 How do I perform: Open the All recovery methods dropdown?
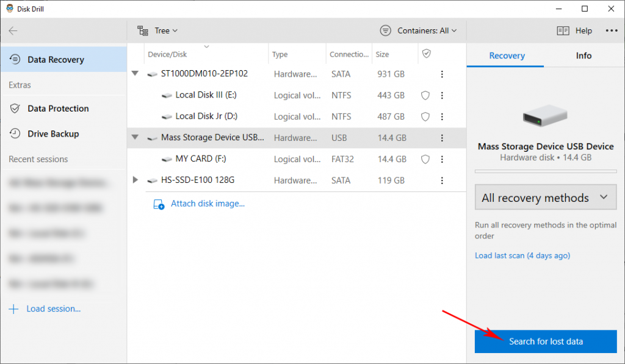click(x=545, y=197)
